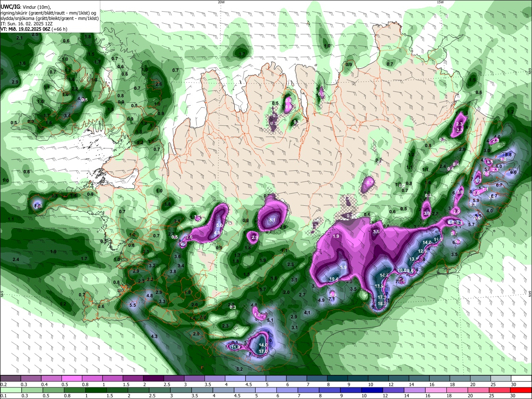Click the '8.8' value near the eastern coast
532x399 pixels.
508,155
